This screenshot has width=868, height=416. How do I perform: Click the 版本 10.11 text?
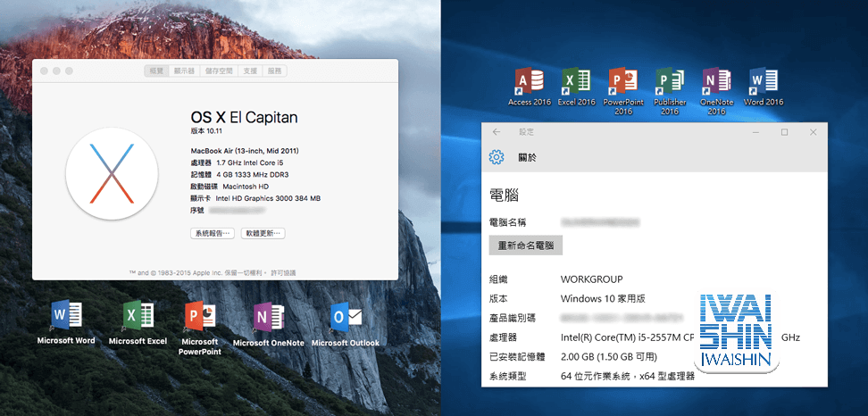click(206, 131)
